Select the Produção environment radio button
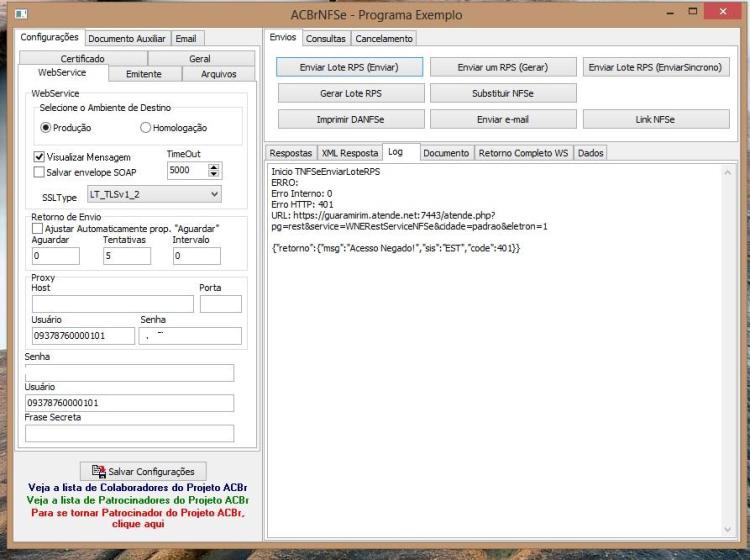The height and width of the screenshot is (560, 750). tap(45, 128)
